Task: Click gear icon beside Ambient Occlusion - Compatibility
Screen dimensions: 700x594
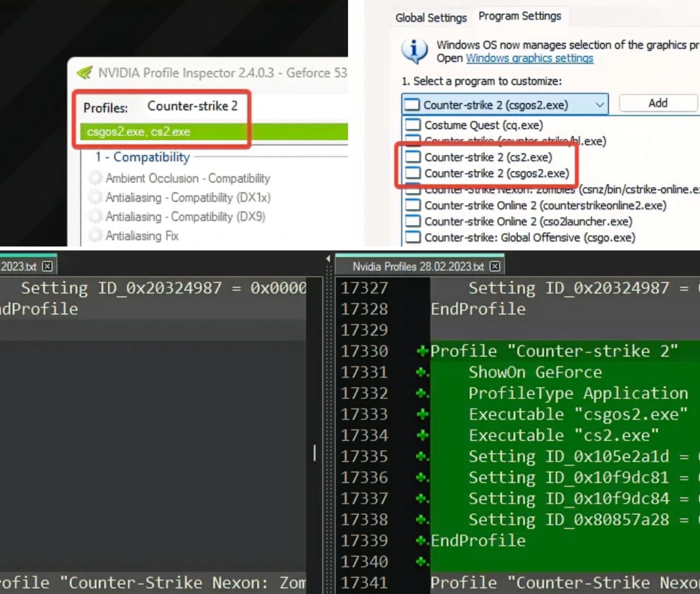Action: click(95, 178)
